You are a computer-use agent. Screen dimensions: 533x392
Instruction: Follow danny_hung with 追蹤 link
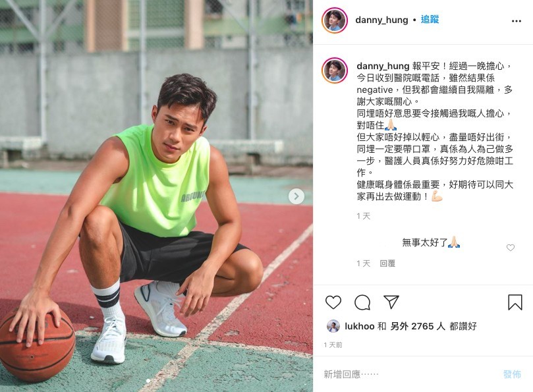pos(430,19)
